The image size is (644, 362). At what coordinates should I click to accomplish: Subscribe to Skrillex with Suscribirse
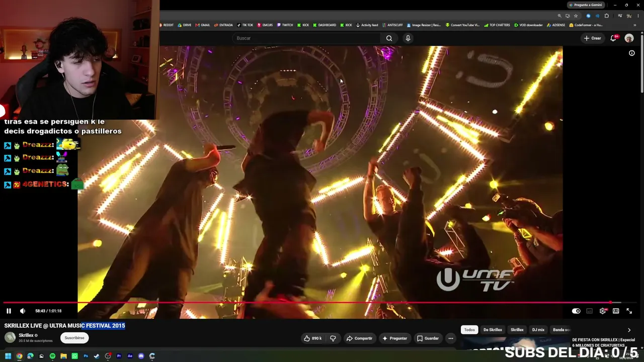pos(74,338)
